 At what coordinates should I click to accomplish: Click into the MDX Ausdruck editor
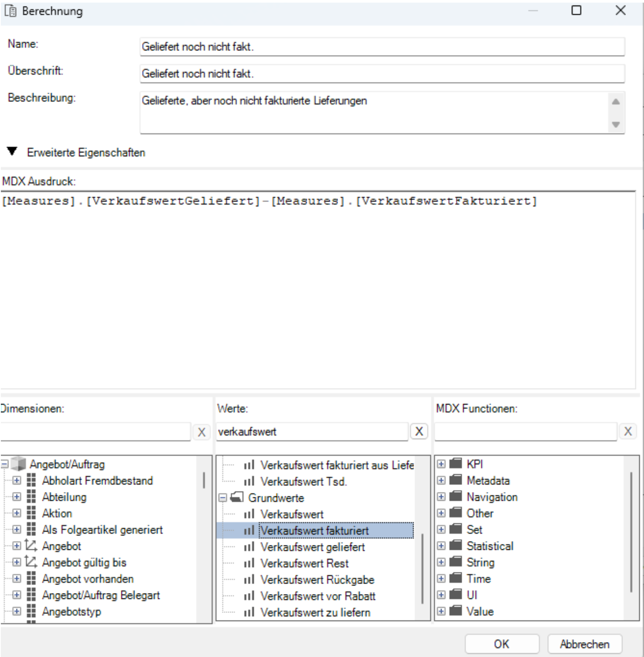pos(318,290)
